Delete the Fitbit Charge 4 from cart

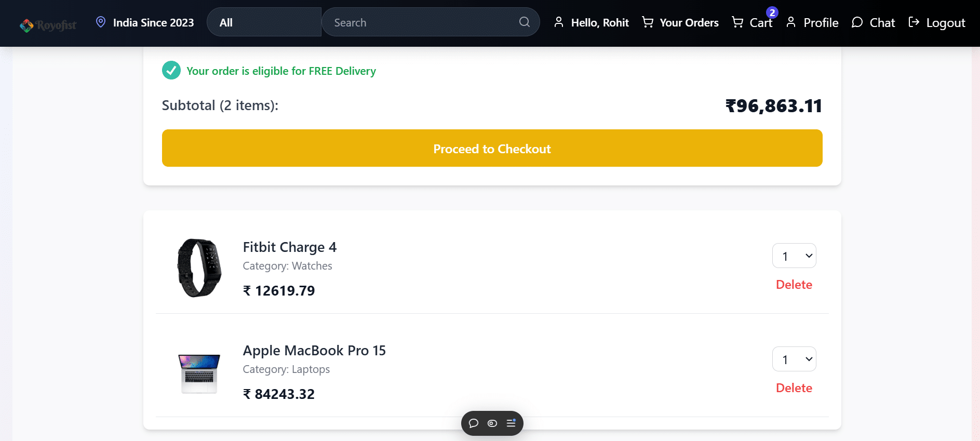click(x=794, y=285)
